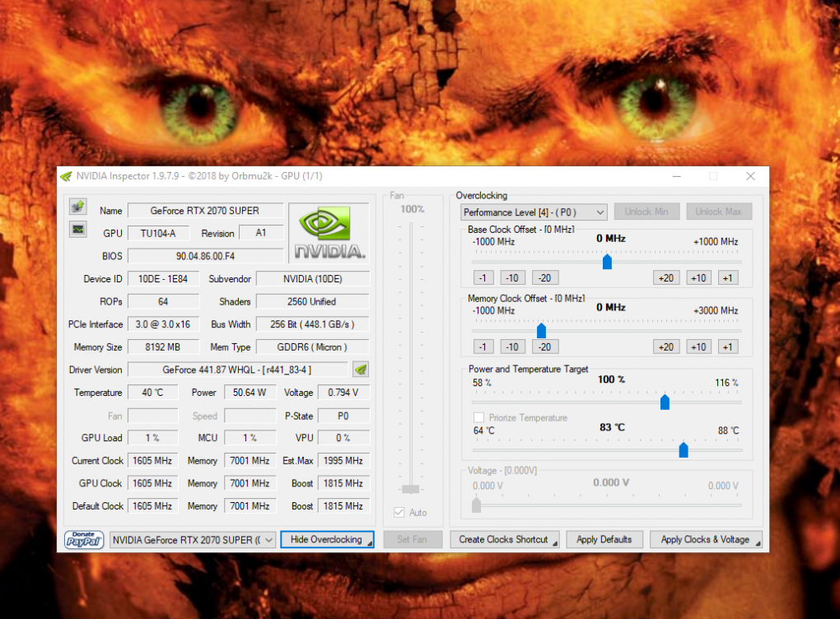
Task: Click the Driver Version field GeForce 441.87 WHQL
Action: point(237,370)
